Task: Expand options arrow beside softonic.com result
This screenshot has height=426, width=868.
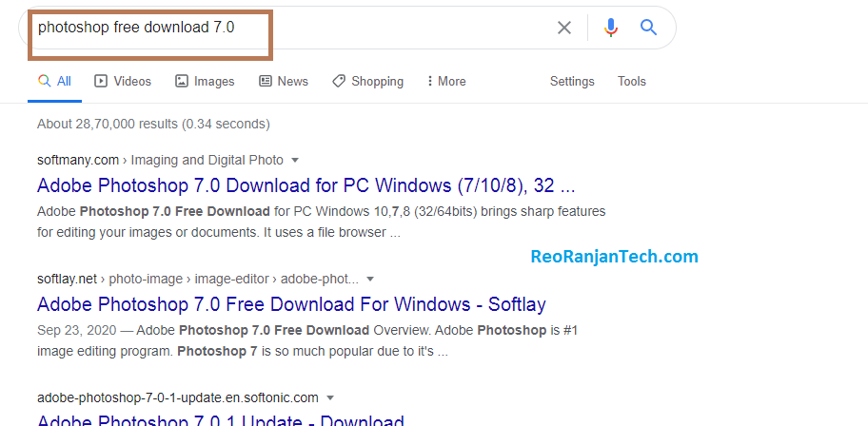Action: pyautogui.click(x=330, y=397)
